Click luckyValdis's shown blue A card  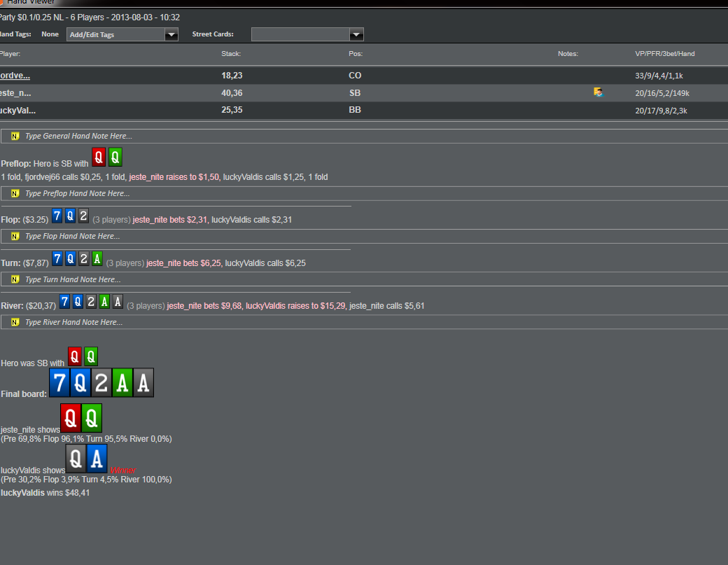(97, 459)
